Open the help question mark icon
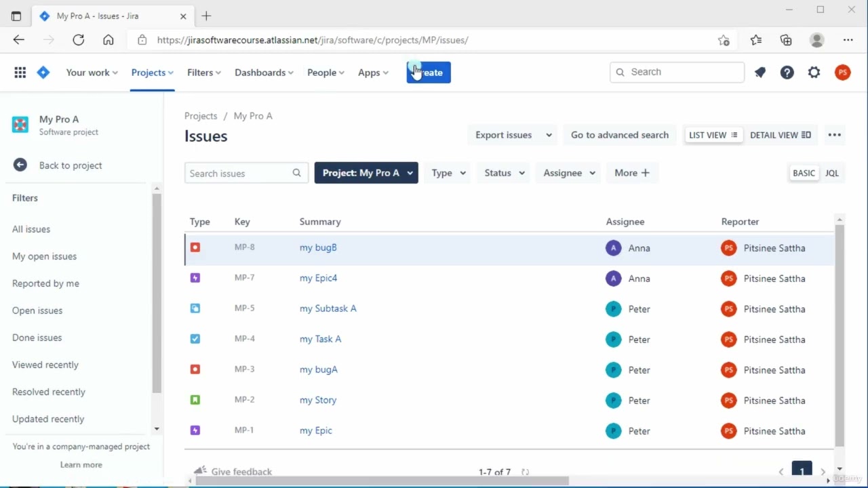The width and height of the screenshot is (868, 488). [787, 73]
